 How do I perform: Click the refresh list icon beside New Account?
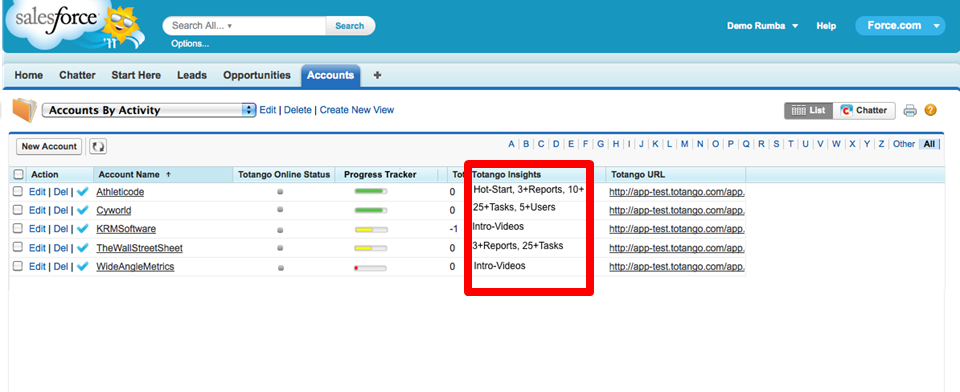coord(98,146)
